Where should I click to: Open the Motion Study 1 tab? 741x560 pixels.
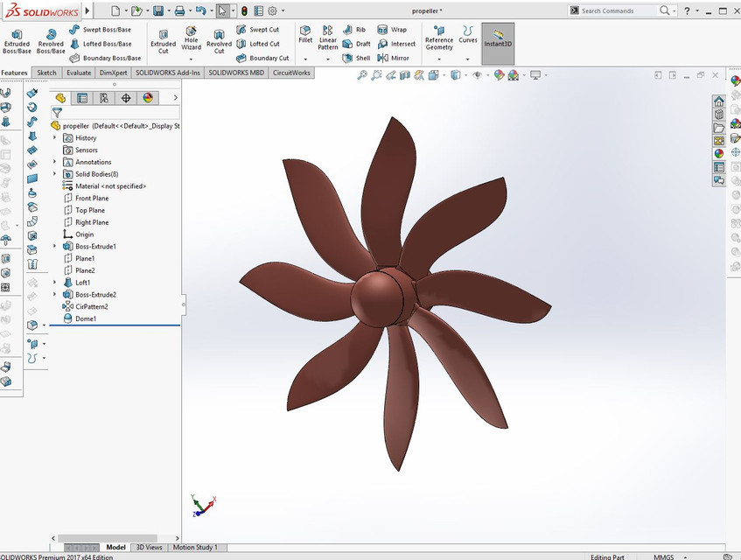(196, 548)
